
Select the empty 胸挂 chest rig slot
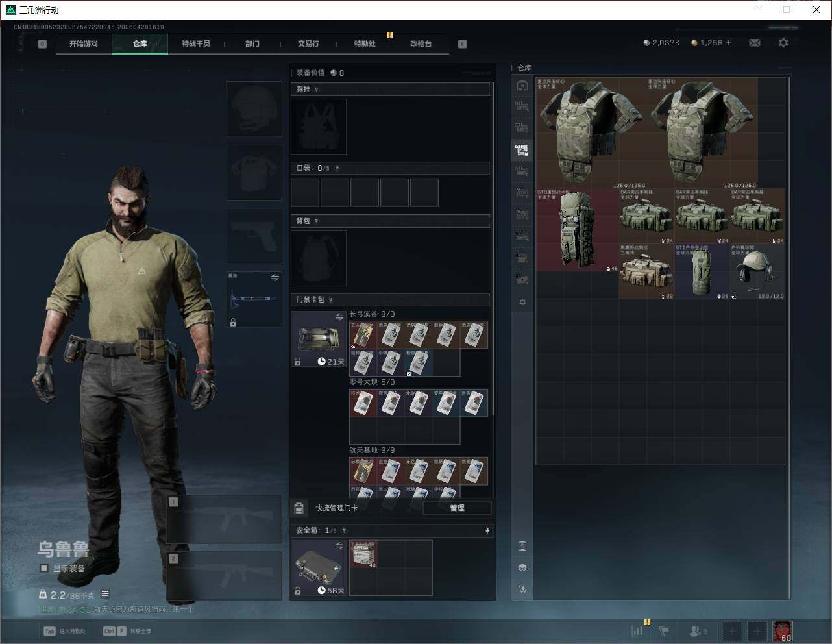pos(319,127)
